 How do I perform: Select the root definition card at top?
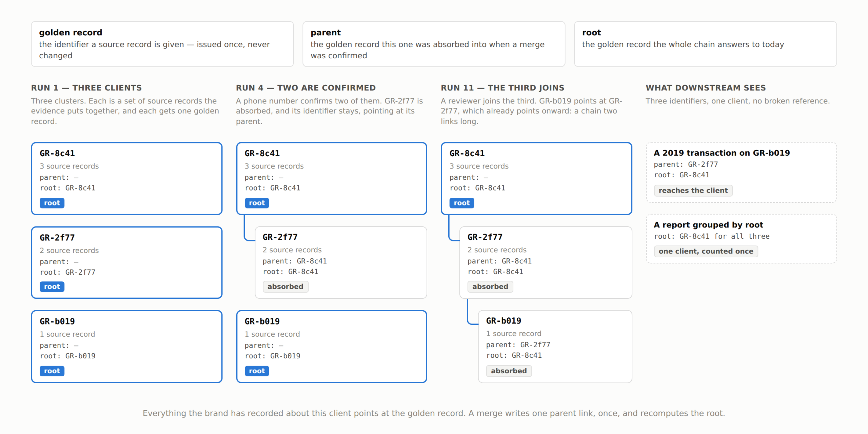click(705, 44)
